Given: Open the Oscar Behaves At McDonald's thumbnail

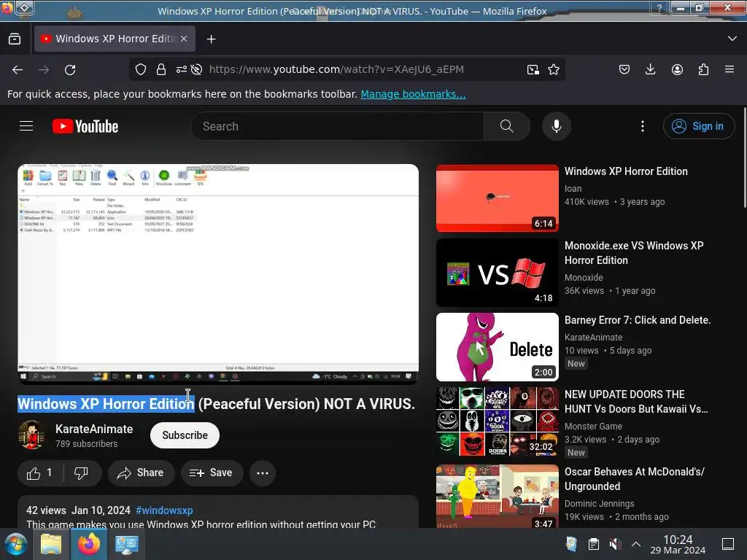Looking at the screenshot, I should coord(498,496).
